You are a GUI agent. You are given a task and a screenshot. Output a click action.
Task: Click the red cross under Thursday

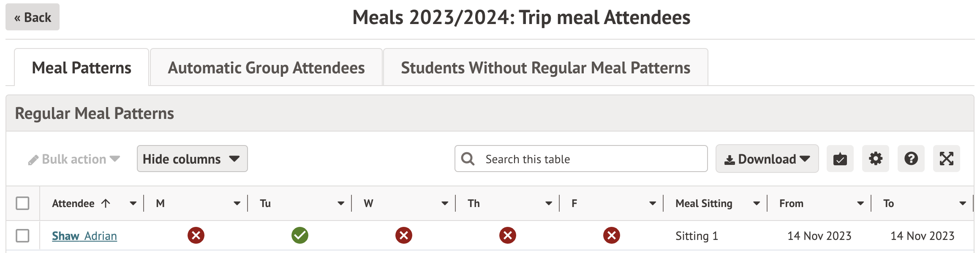click(x=507, y=235)
